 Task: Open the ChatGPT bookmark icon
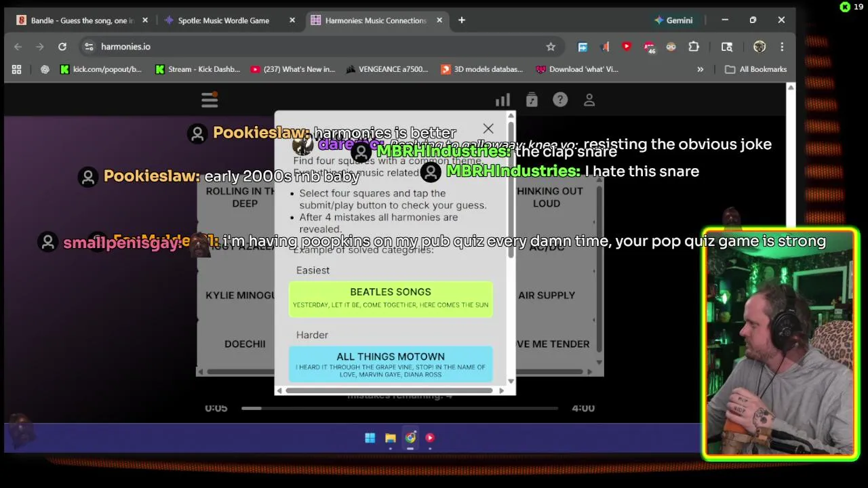[x=45, y=69]
